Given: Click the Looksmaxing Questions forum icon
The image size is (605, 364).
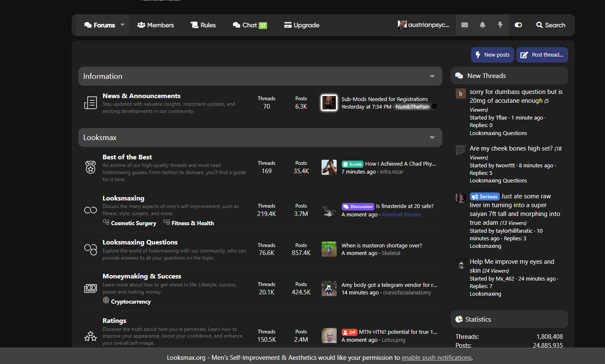Looking at the screenshot, I should pyautogui.click(x=91, y=250).
